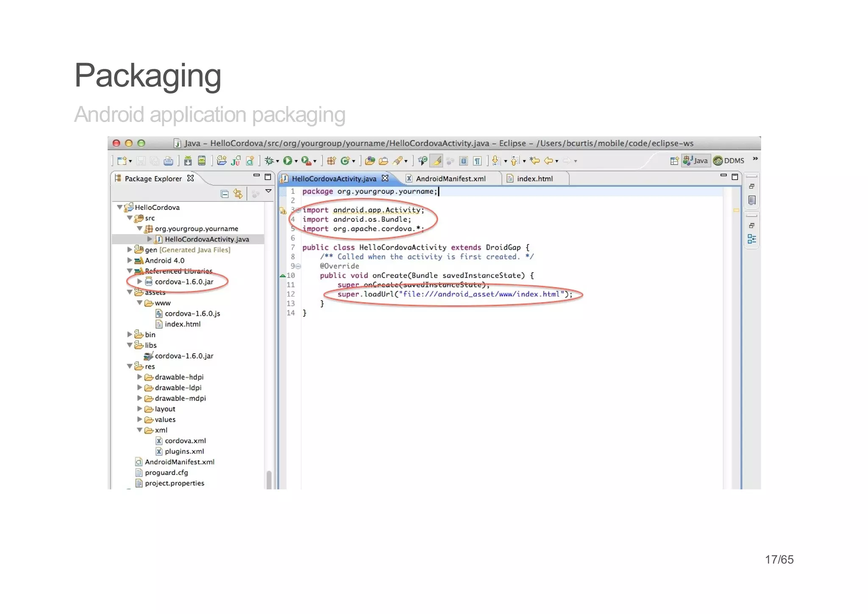Toggle Mark Occurrences highlighter button
868x614 pixels.
(436, 161)
